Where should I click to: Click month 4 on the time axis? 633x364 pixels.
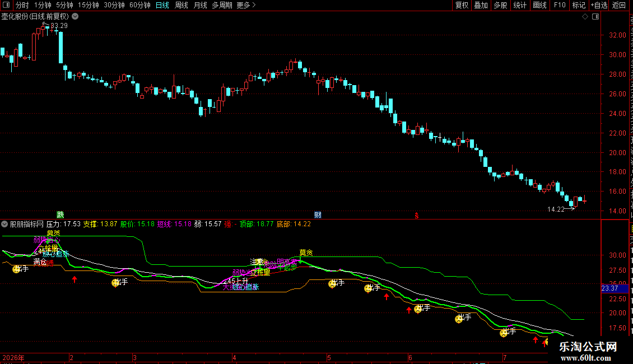234,357
